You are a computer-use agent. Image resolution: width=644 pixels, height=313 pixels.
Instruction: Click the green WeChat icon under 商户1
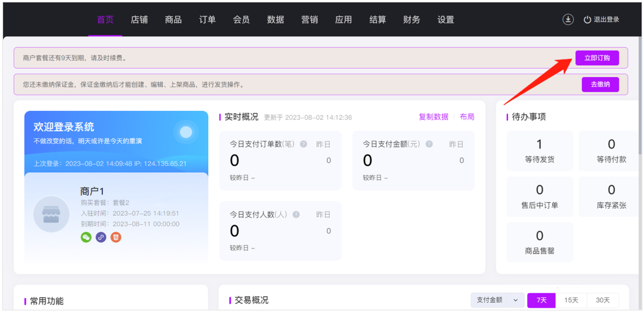click(x=86, y=237)
